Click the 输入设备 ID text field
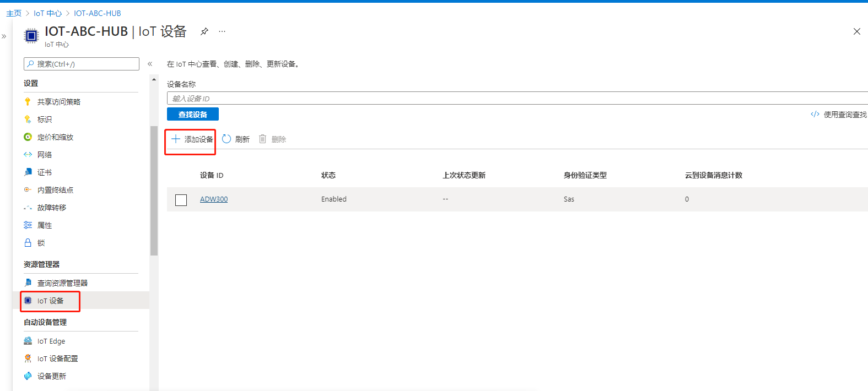The height and width of the screenshot is (391, 868). (517, 98)
